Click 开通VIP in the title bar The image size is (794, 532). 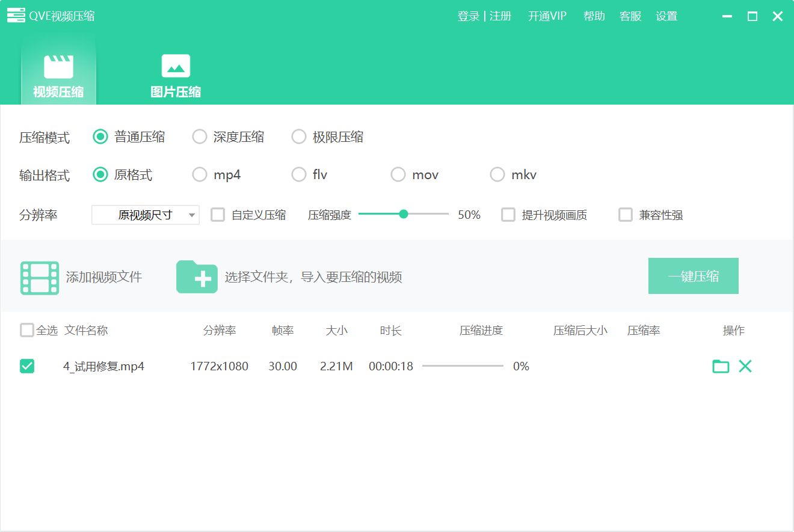point(547,16)
